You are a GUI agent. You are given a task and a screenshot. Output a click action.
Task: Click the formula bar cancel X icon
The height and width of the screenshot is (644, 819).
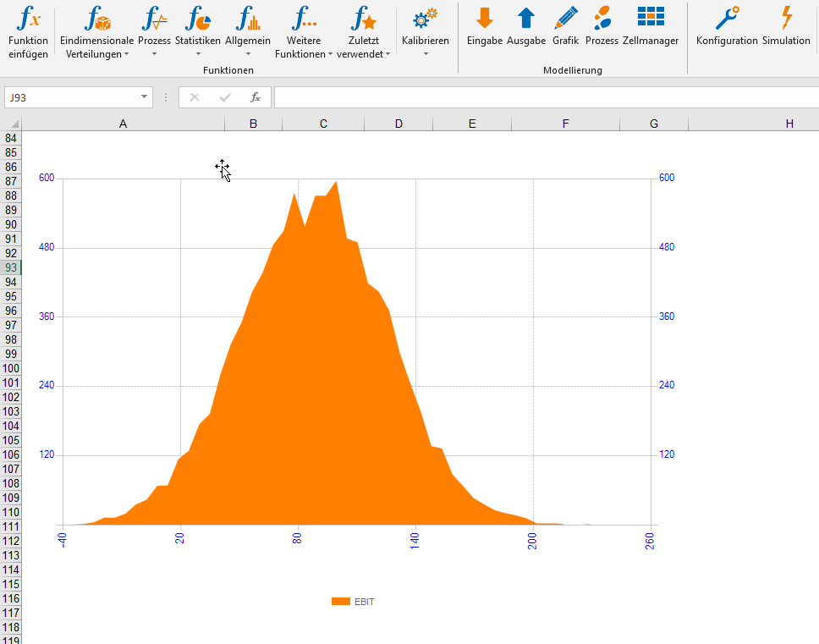195,97
